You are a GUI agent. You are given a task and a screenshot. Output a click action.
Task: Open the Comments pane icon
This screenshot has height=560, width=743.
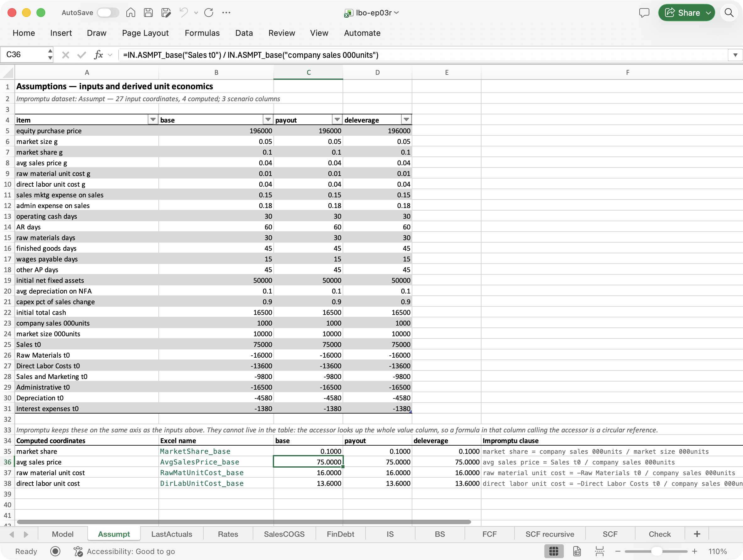click(x=644, y=13)
